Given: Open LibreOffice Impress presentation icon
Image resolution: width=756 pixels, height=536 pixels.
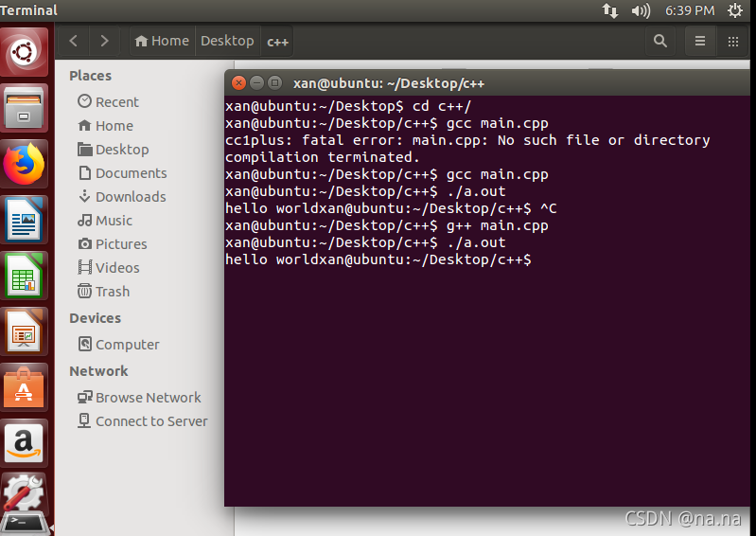Looking at the screenshot, I should [x=24, y=331].
